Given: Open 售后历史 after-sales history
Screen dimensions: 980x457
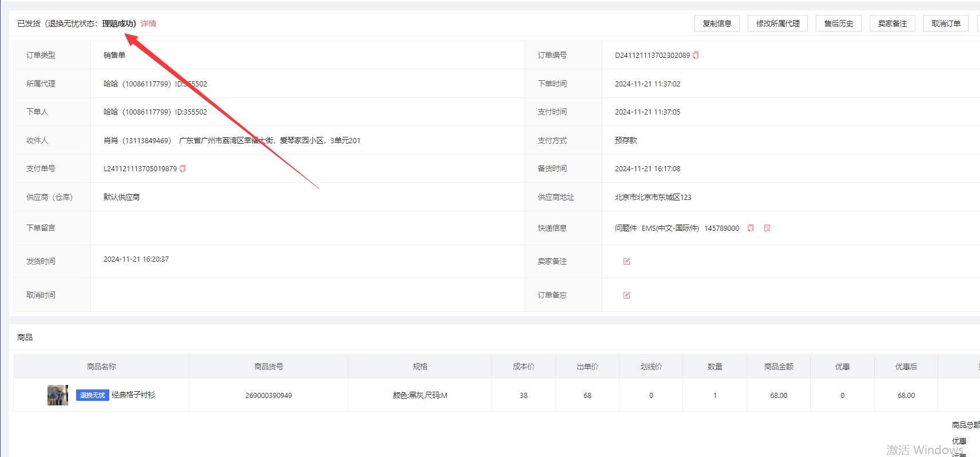Looking at the screenshot, I should [838, 23].
